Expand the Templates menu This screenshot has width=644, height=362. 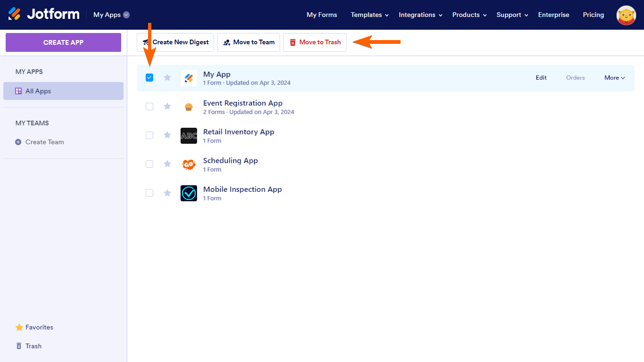click(369, 15)
